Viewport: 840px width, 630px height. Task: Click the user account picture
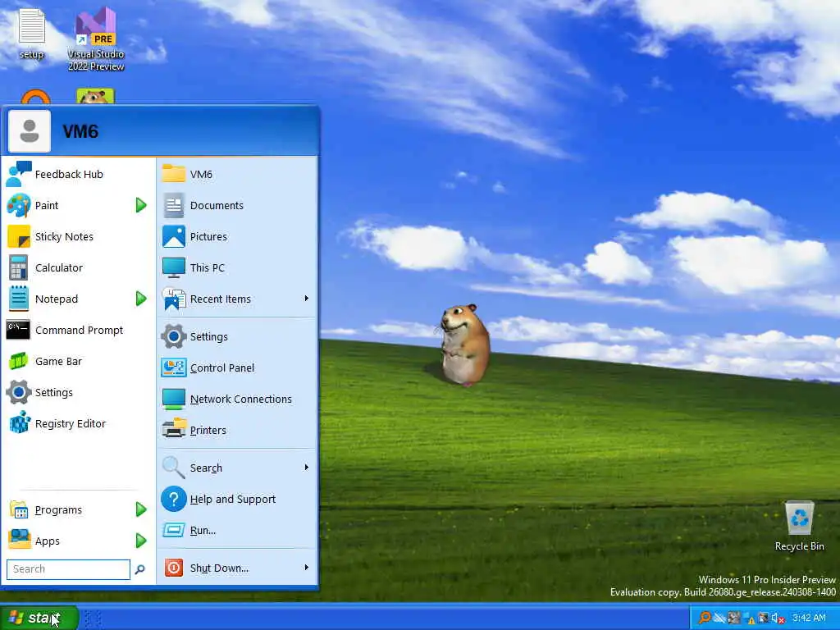click(x=30, y=131)
